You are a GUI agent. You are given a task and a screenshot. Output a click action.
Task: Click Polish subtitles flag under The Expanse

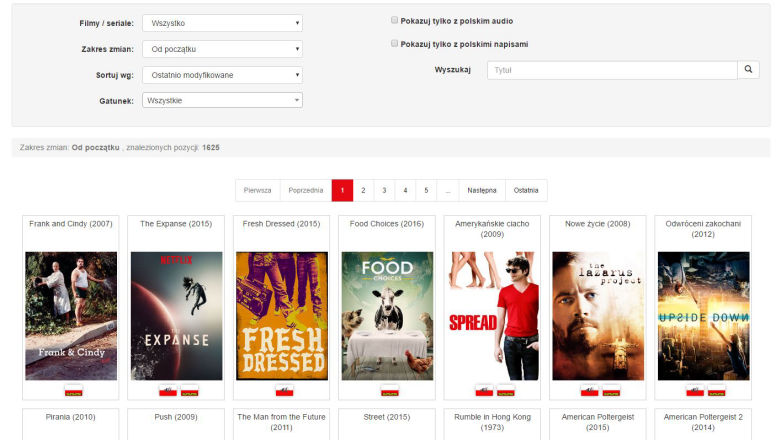(189, 391)
